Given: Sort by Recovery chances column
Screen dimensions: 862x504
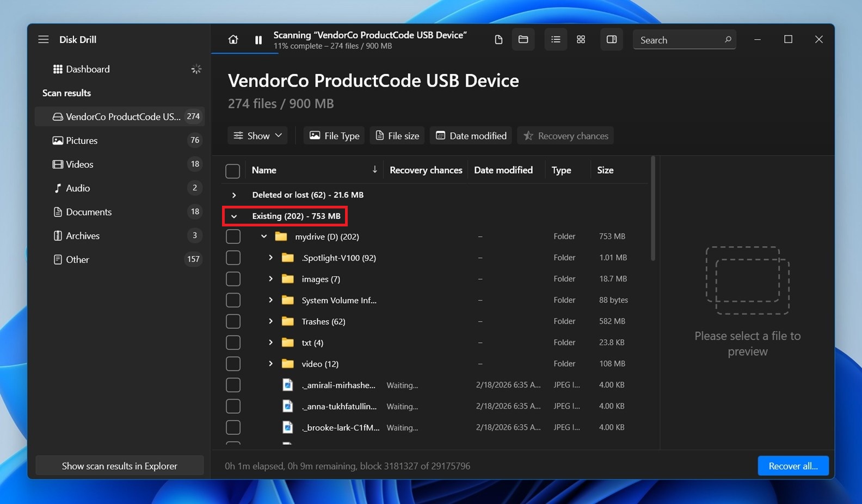Looking at the screenshot, I should pyautogui.click(x=426, y=170).
